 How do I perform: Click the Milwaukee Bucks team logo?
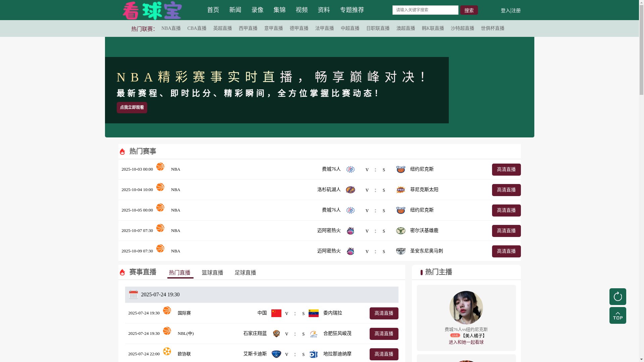click(x=401, y=231)
